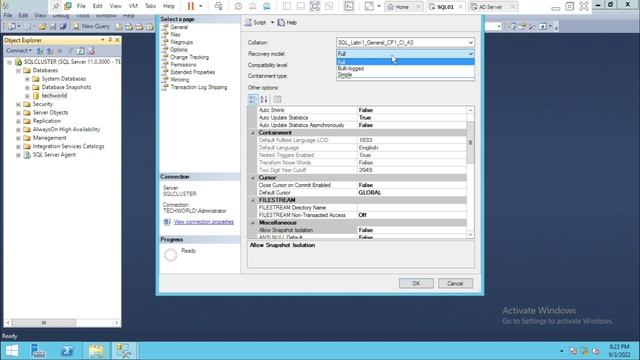The height and width of the screenshot is (360, 640).
Task: Click Cancel in the properties dialog
Action: 455,283
